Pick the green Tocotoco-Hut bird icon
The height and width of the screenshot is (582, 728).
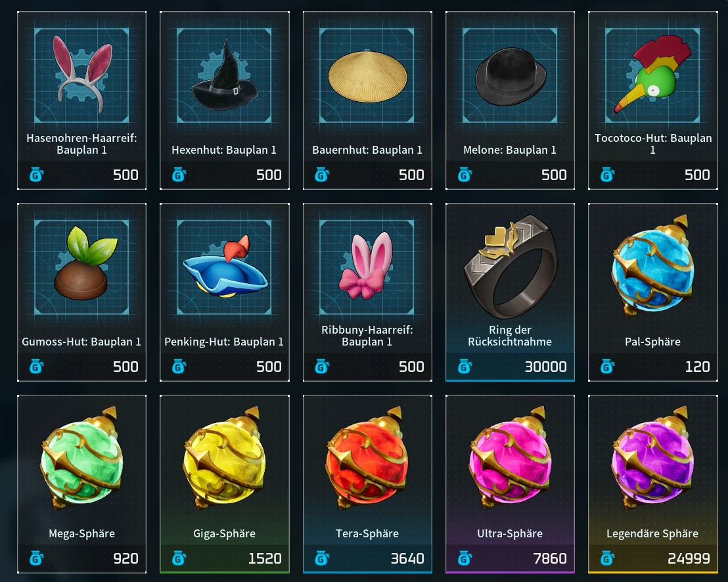click(653, 74)
